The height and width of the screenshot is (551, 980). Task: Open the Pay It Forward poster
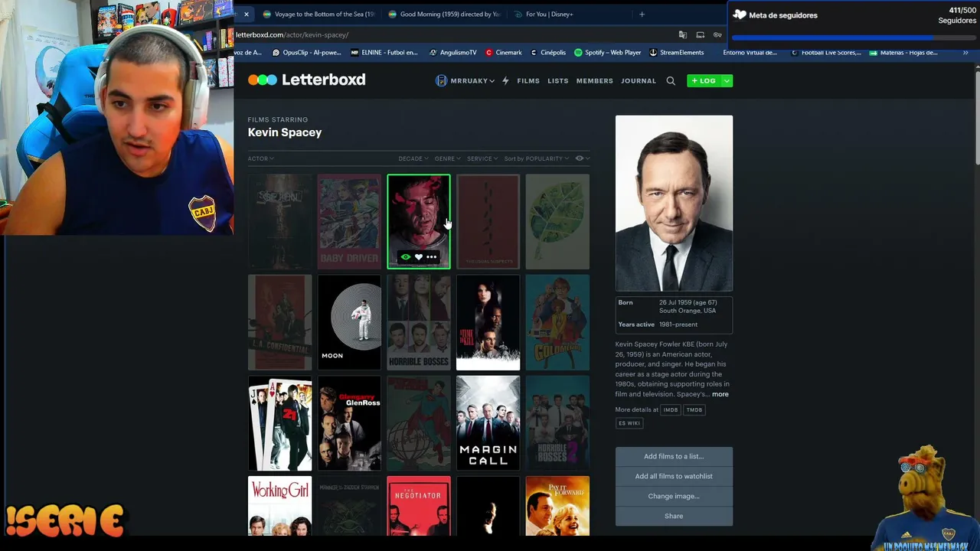click(557, 506)
